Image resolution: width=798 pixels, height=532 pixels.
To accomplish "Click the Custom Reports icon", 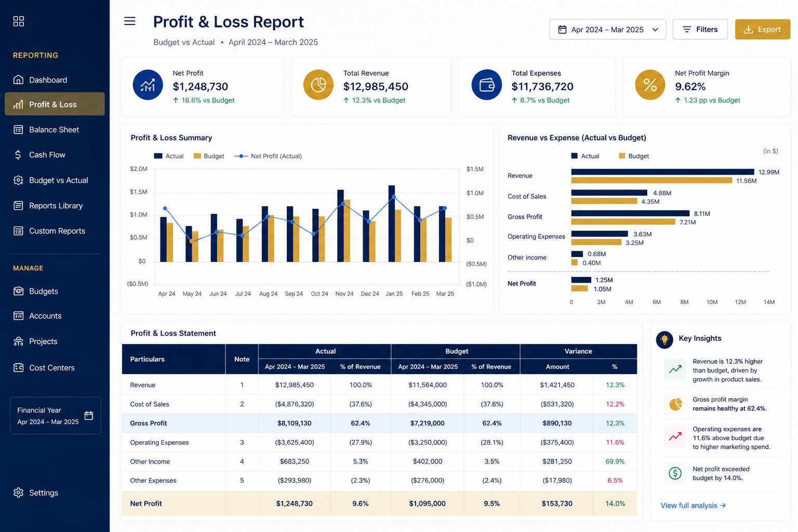I will point(18,231).
